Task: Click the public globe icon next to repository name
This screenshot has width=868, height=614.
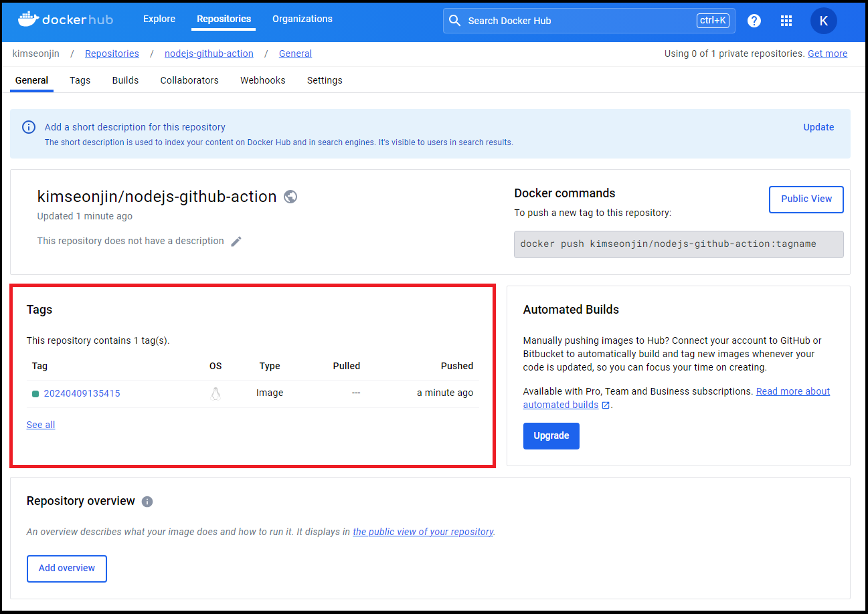Action: [290, 197]
